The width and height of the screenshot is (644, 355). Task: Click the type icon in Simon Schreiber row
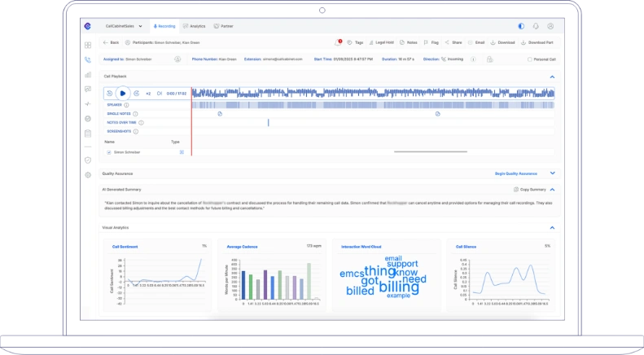point(182,152)
